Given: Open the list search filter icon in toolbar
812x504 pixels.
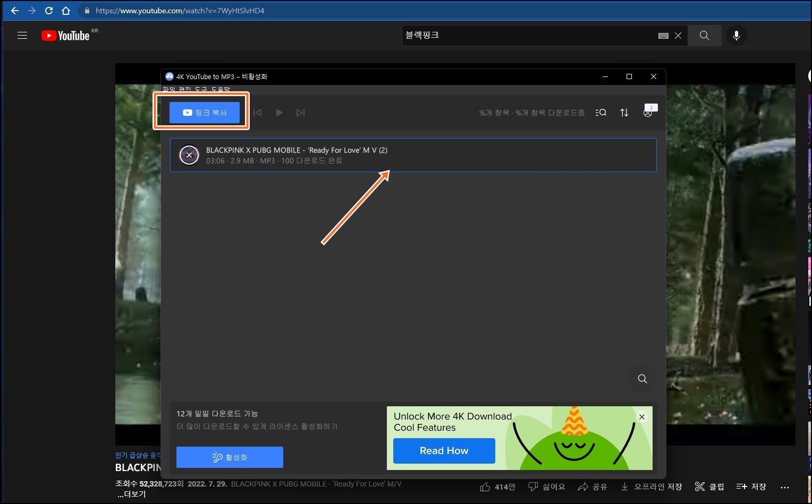Looking at the screenshot, I should point(601,113).
